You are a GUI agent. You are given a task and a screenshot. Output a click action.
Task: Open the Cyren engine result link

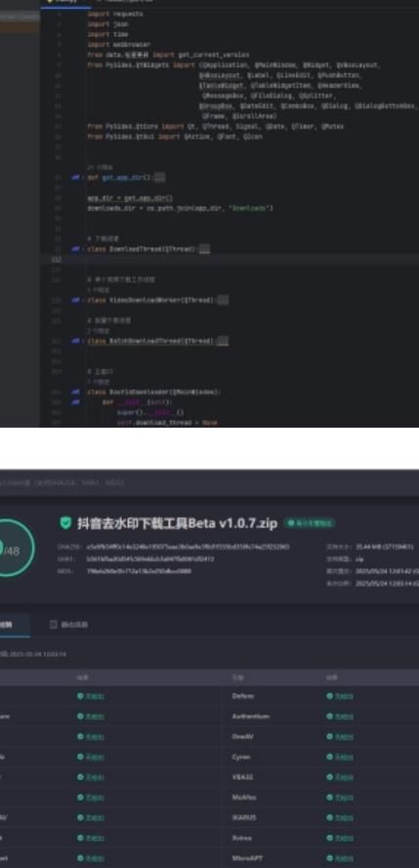pyautogui.click(x=344, y=757)
